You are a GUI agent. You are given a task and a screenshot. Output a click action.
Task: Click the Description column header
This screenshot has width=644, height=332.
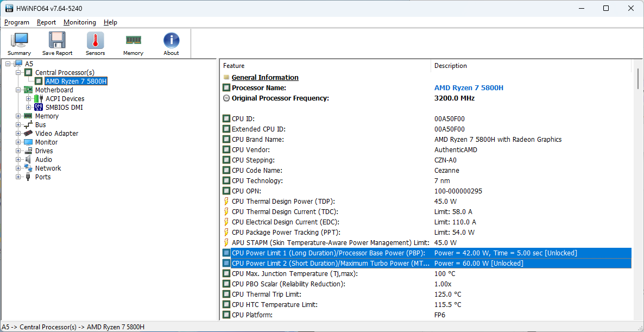531,66
